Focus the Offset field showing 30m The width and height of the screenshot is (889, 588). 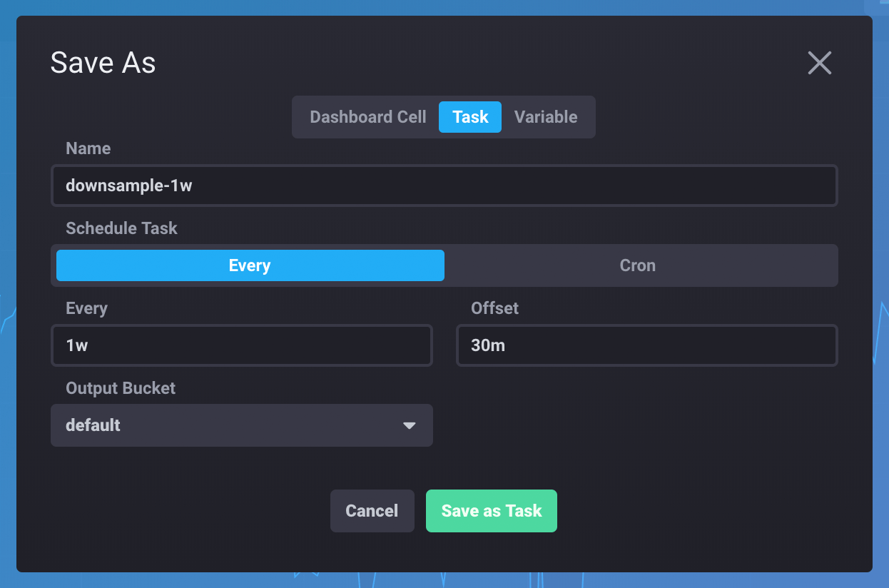tap(646, 345)
